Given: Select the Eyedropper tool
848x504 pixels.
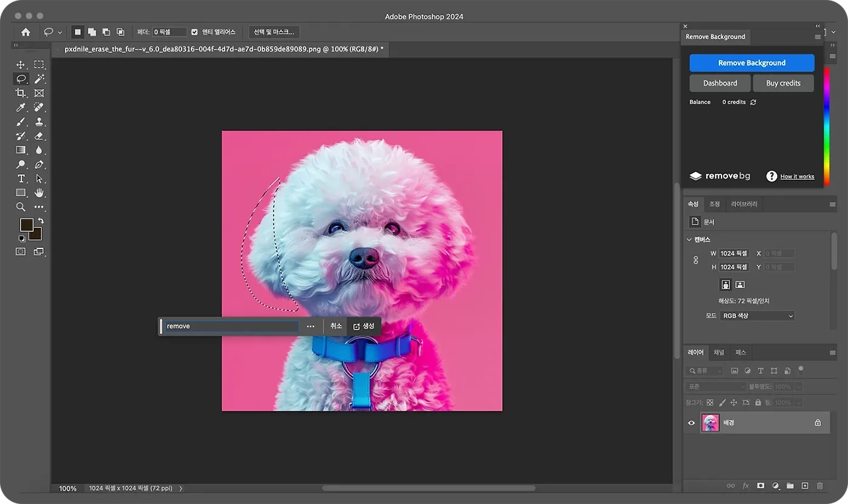Looking at the screenshot, I should point(21,107).
